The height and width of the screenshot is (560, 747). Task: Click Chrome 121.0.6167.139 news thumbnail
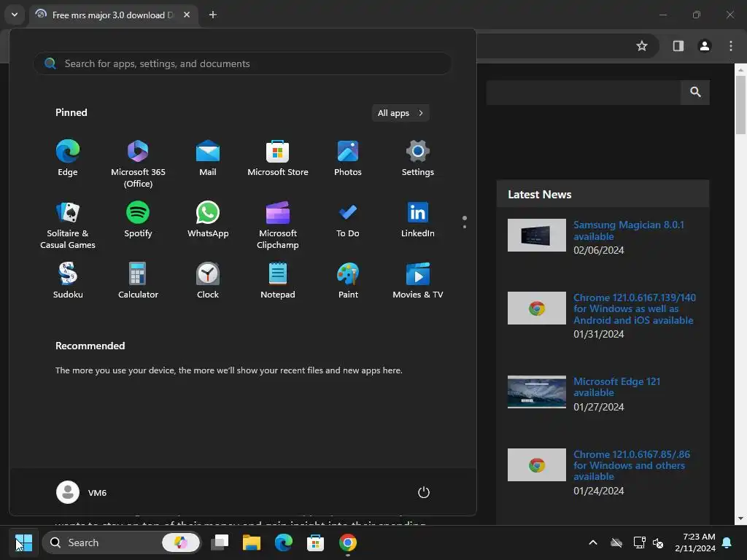pos(536,308)
